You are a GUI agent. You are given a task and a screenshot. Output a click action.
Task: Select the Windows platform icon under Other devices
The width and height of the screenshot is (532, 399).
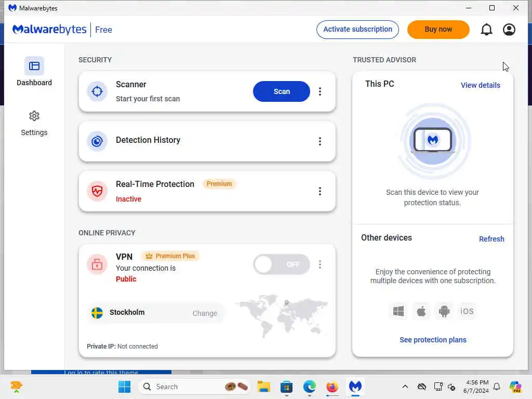coord(398,311)
